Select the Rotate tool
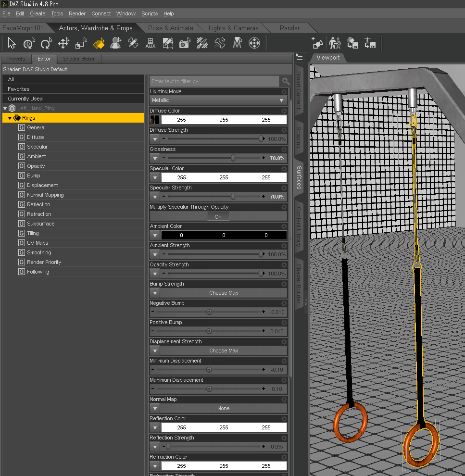 (x=46, y=43)
